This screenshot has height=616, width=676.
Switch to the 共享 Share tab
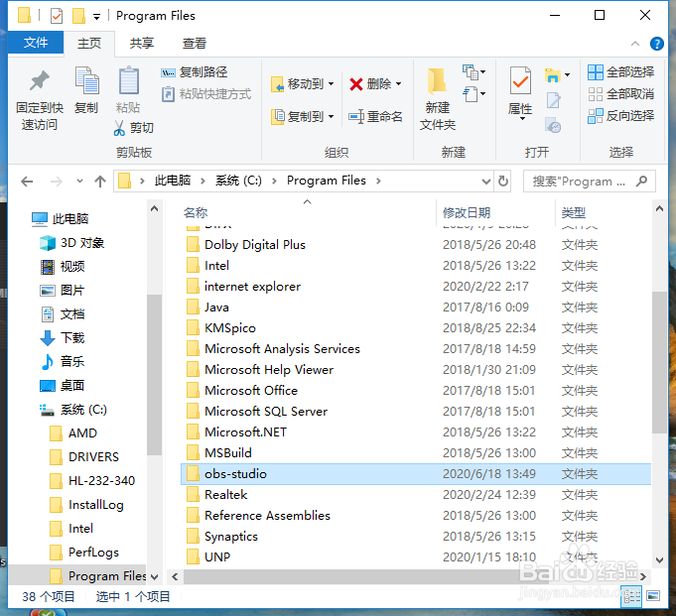click(x=142, y=43)
